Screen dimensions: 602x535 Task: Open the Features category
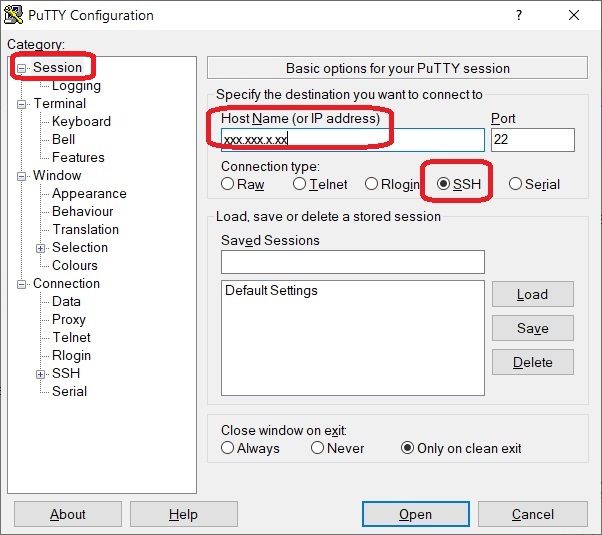point(78,157)
